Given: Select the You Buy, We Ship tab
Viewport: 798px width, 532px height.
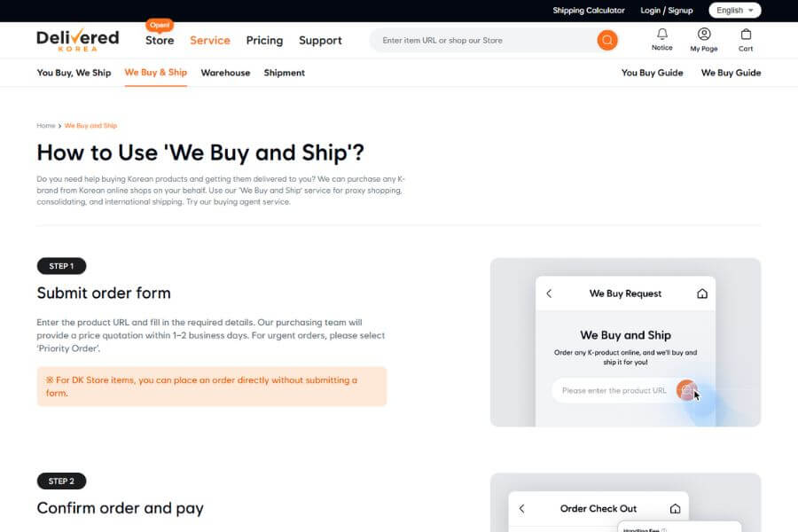Looking at the screenshot, I should pyautogui.click(x=74, y=73).
